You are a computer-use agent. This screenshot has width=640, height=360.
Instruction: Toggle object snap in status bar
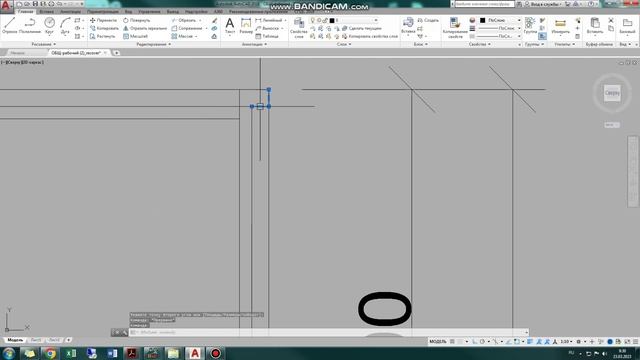[x=517, y=342]
